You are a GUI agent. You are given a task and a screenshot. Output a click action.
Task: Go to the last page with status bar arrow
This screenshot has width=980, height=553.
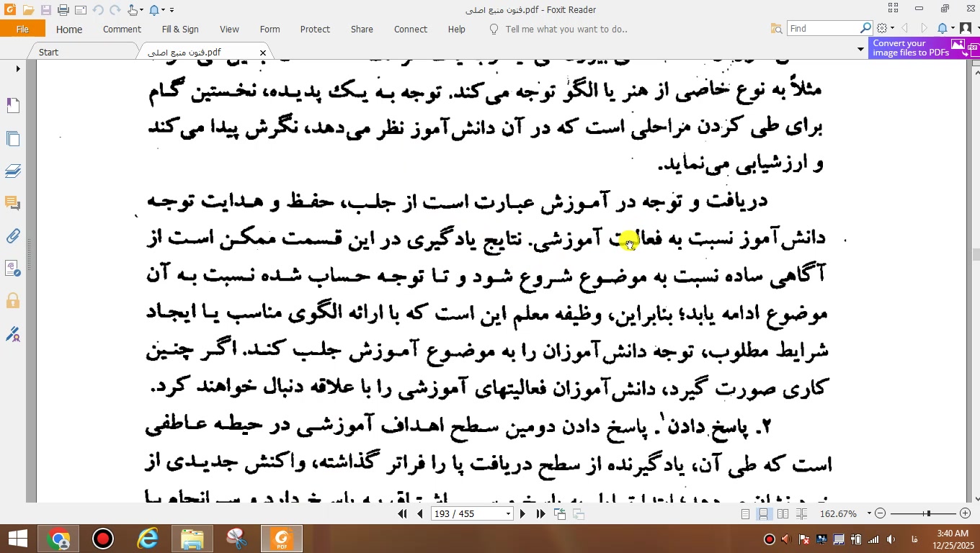(540, 513)
